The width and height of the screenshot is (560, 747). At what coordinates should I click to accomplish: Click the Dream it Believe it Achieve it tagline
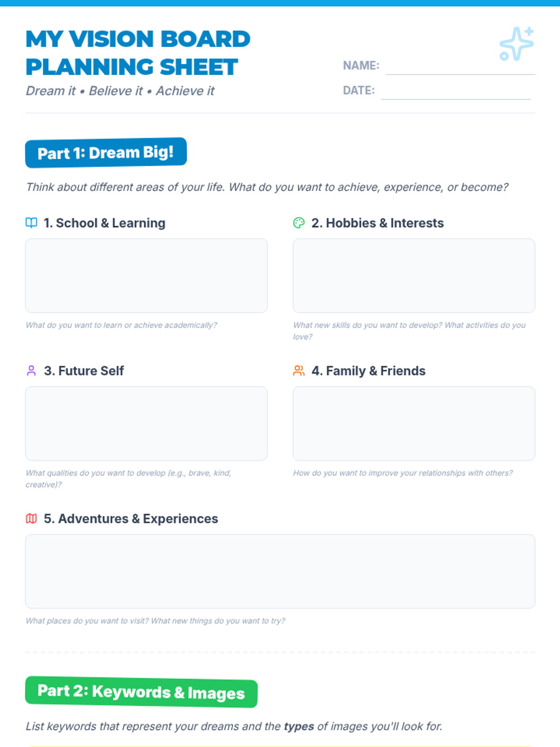point(120,91)
